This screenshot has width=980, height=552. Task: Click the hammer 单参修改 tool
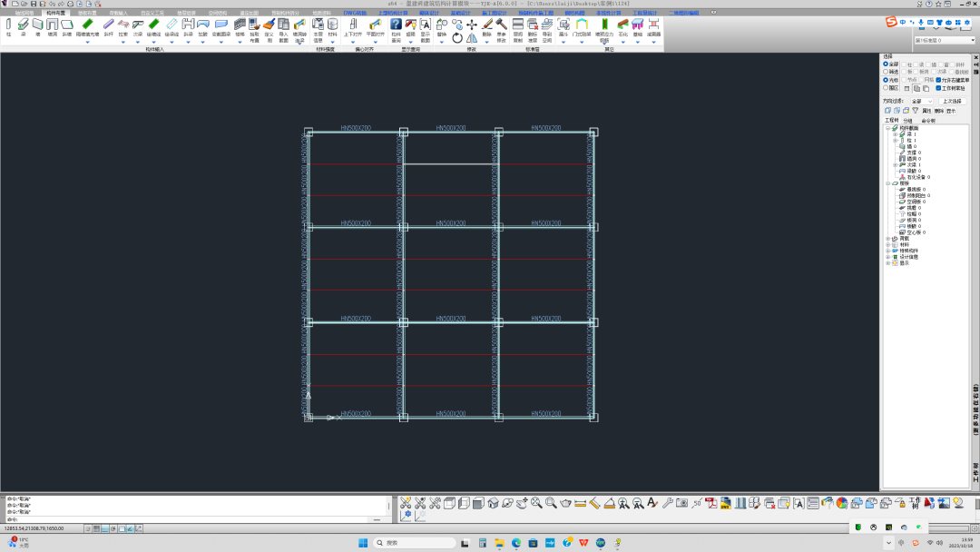pyautogui.click(x=501, y=30)
